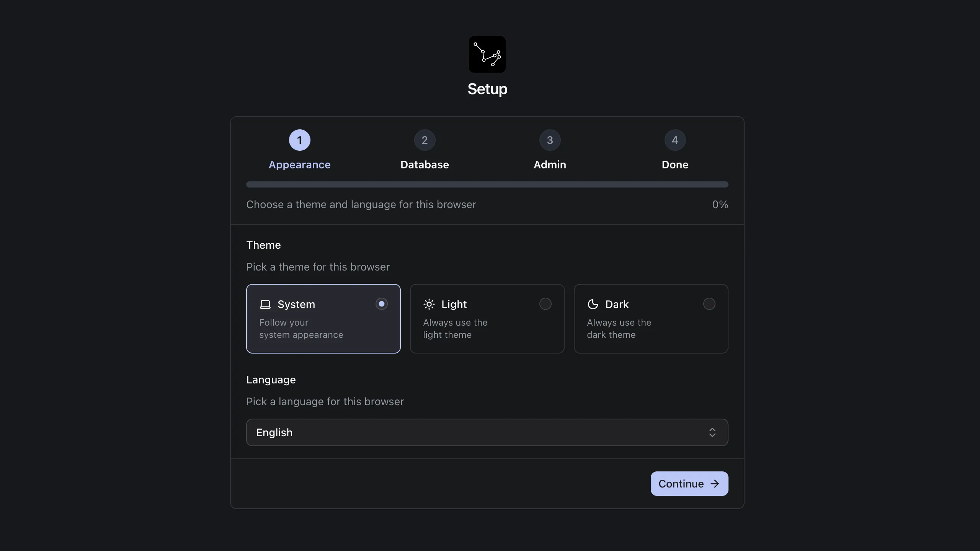The image size is (980, 551).
Task: Jump to the Done step label
Action: coord(675,165)
